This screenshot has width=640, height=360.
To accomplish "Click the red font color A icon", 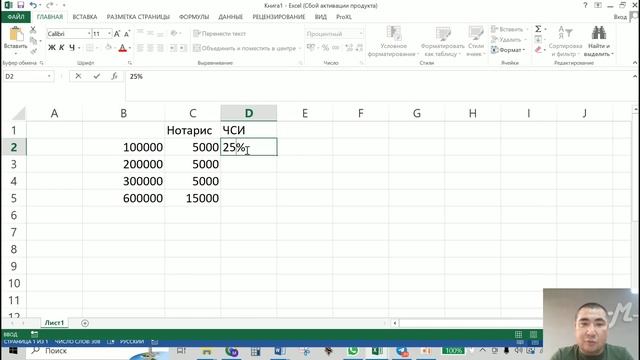I will [122, 48].
